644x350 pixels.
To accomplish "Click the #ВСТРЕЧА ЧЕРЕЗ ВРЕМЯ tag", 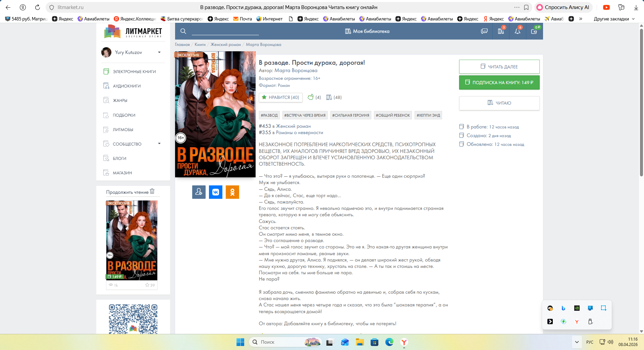I will (x=305, y=115).
